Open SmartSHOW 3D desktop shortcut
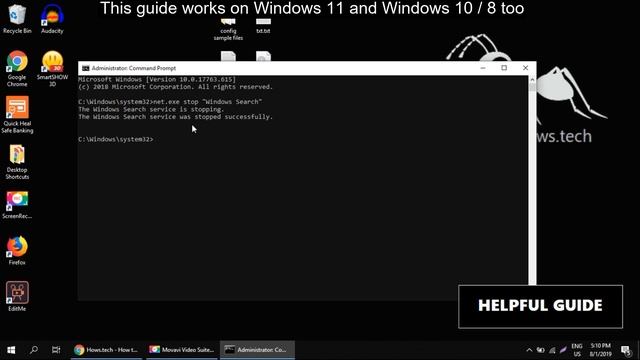The width and height of the screenshot is (640, 360). pyautogui.click(x=52, y=69)
